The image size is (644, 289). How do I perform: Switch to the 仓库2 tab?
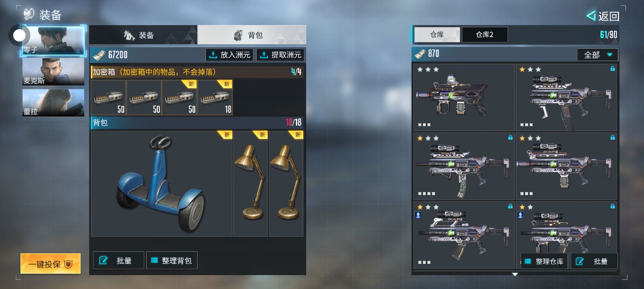pyautogui.click(x=485, y=35)
